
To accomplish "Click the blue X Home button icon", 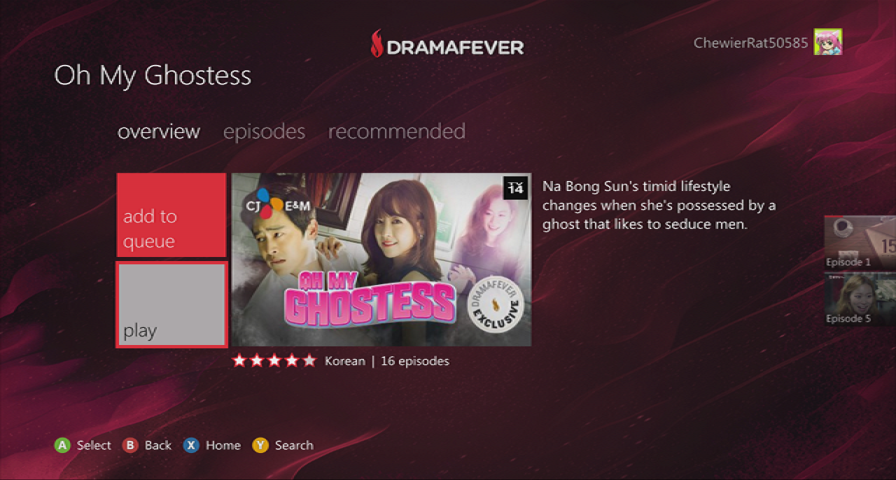I will pos(191,445).
